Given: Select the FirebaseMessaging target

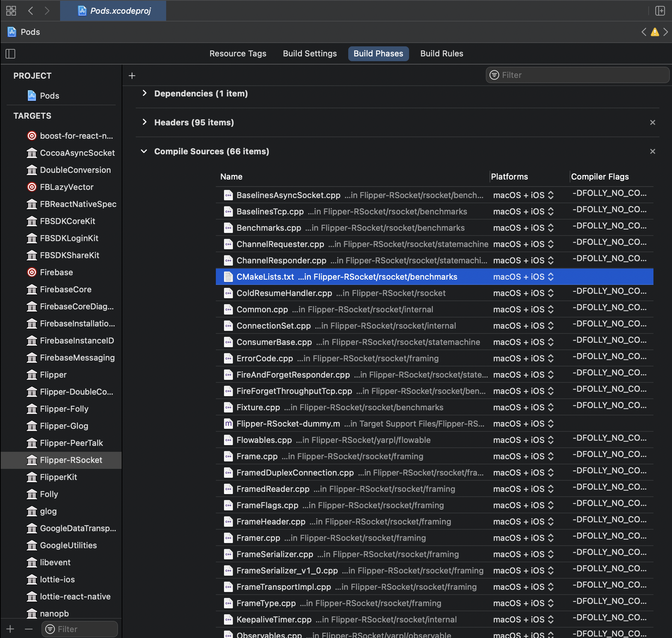Looking at the screenshot, I should [61, 358].
